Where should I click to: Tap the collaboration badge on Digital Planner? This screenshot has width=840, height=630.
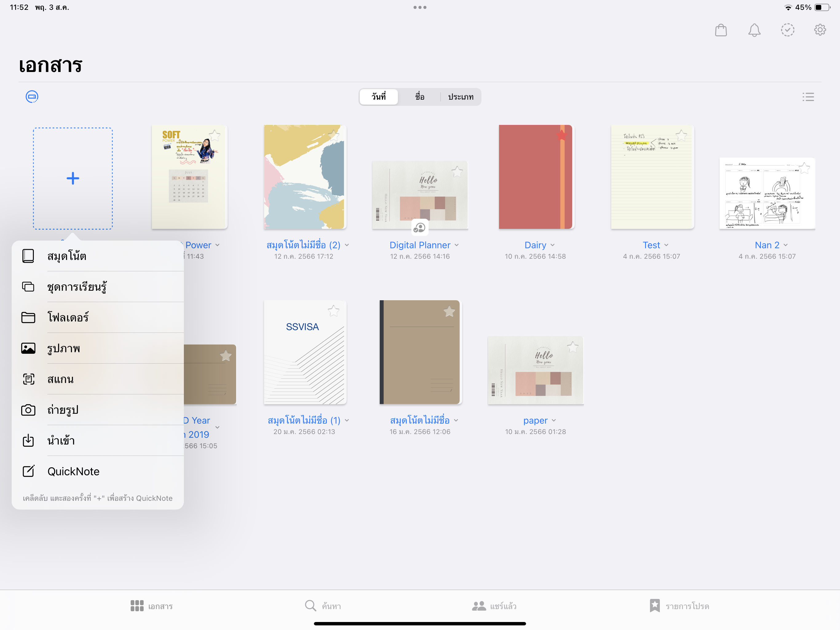point(419,228)
